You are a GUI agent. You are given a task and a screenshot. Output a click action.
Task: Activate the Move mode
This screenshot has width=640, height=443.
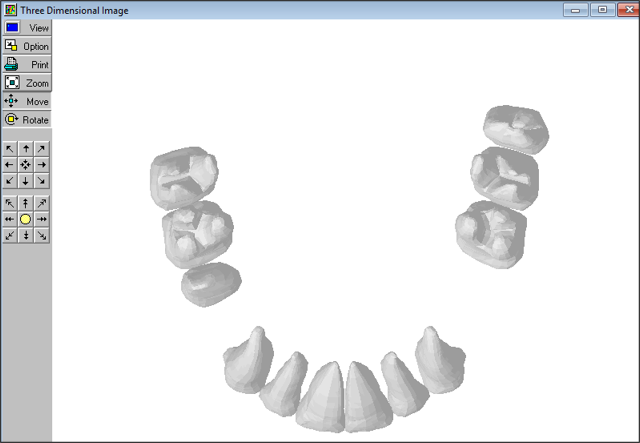(x=26, y=101)
